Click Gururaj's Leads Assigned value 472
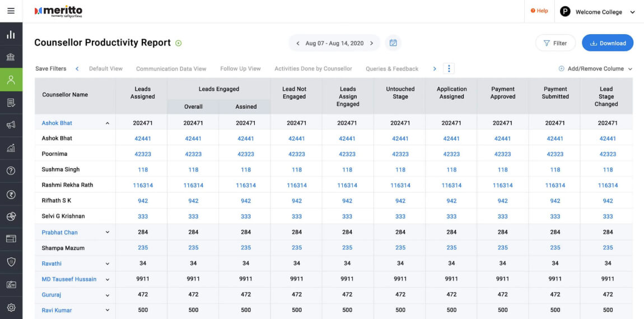The height and width of the screenshot is (319, 644). tap(143, 295)
